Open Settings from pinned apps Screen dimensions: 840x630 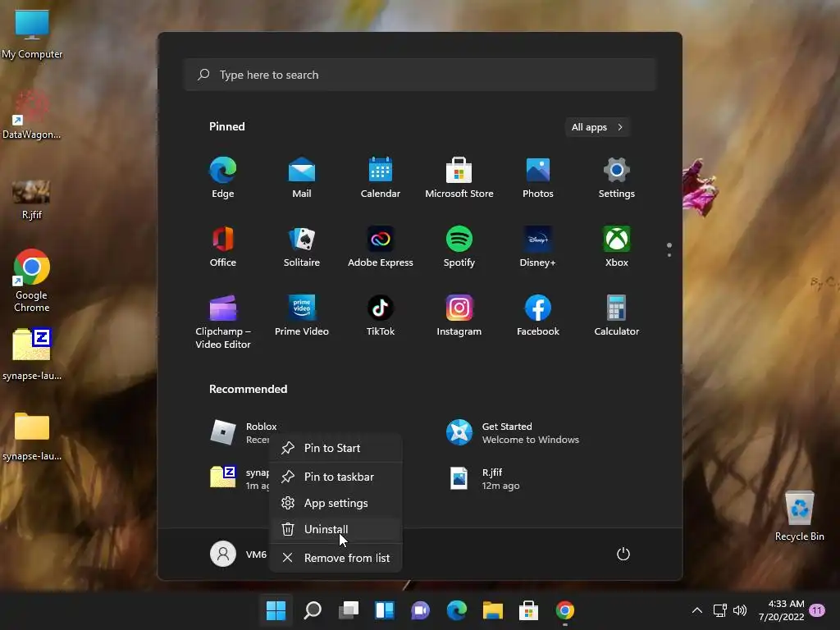click(617, 178)
